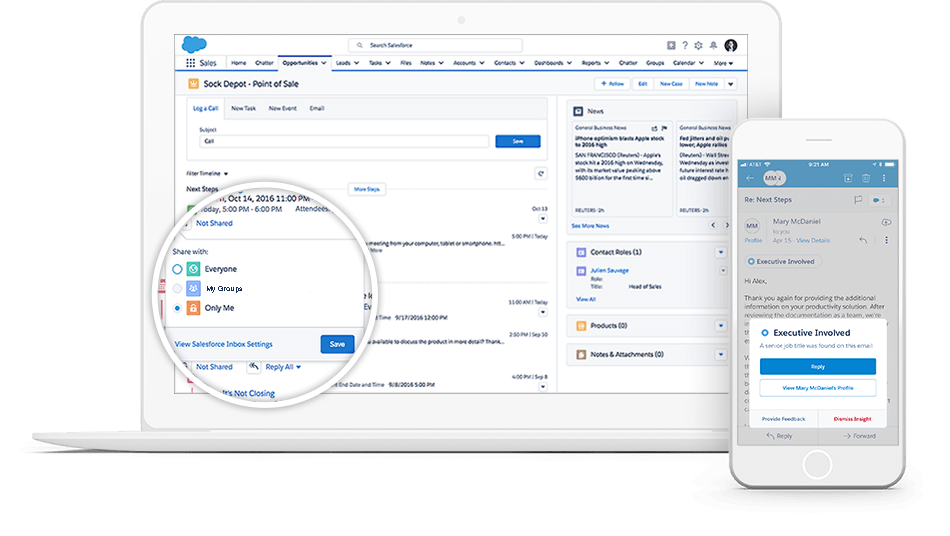Screen dimensions: 950x536
Task: Flag the iPhone optimism news article
Action: coord(664,128)
